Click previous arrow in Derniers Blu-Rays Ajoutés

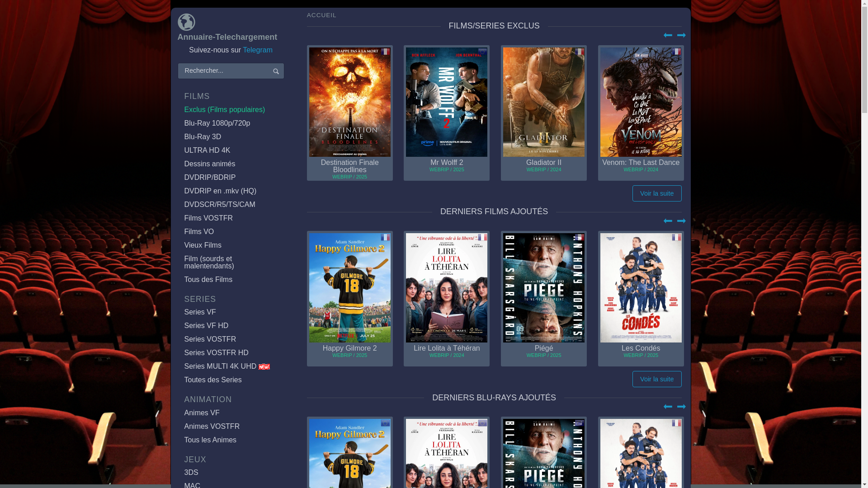coord(668,407)
